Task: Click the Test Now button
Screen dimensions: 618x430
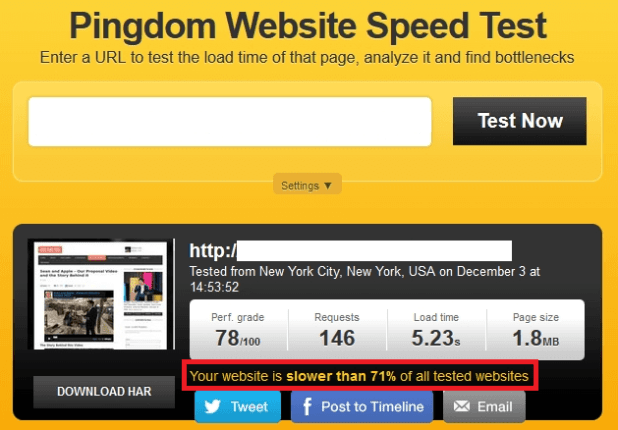Action: pos(519,121)
